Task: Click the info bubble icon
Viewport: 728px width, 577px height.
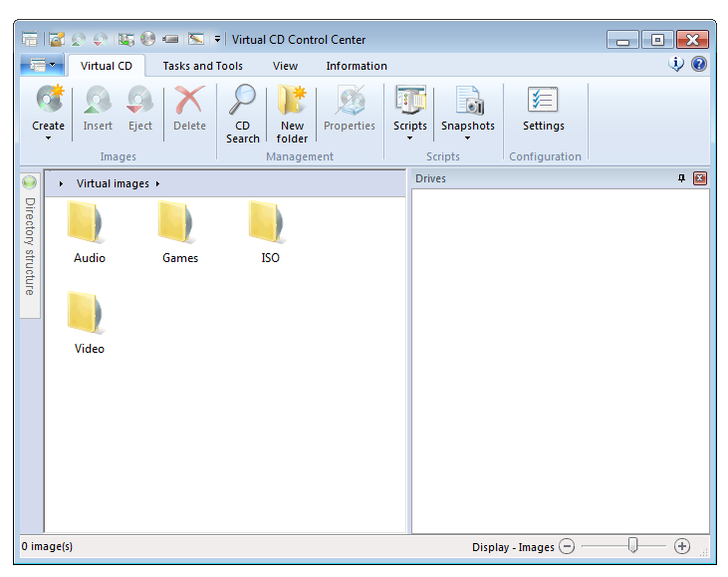Action: click(676, 64)
